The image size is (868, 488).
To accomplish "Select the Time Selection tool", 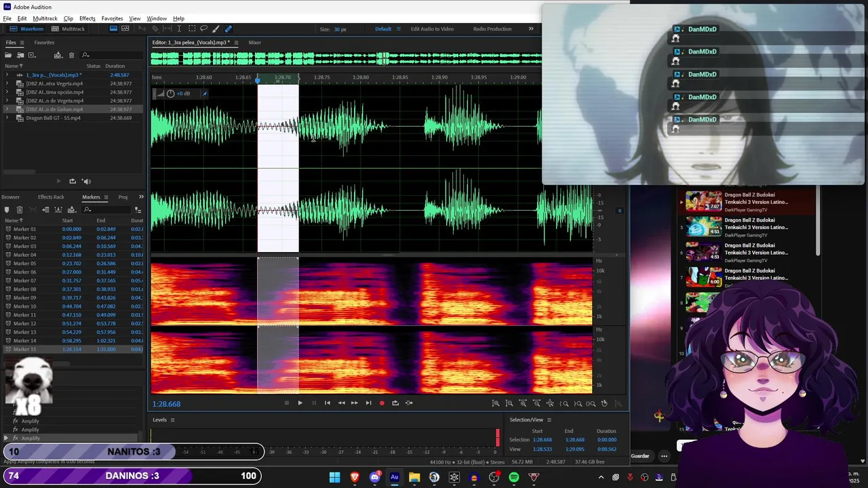I will pos(179,28).
